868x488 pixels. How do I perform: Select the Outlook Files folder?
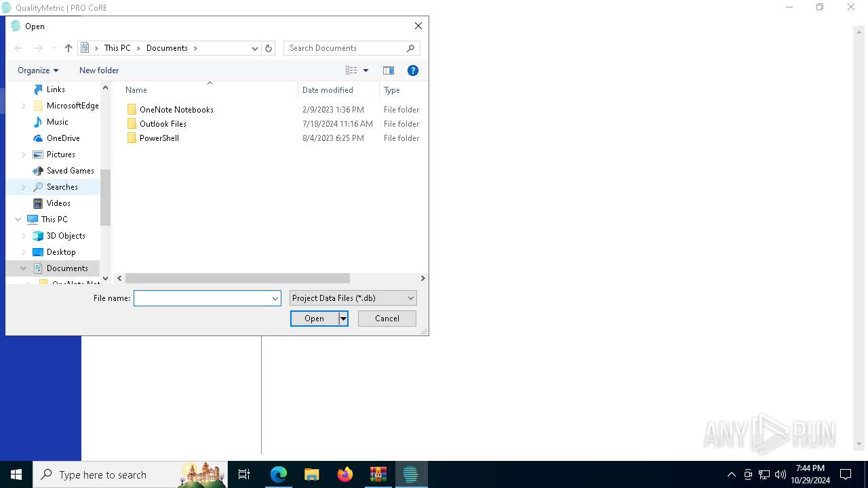click(x=163, y=124)
